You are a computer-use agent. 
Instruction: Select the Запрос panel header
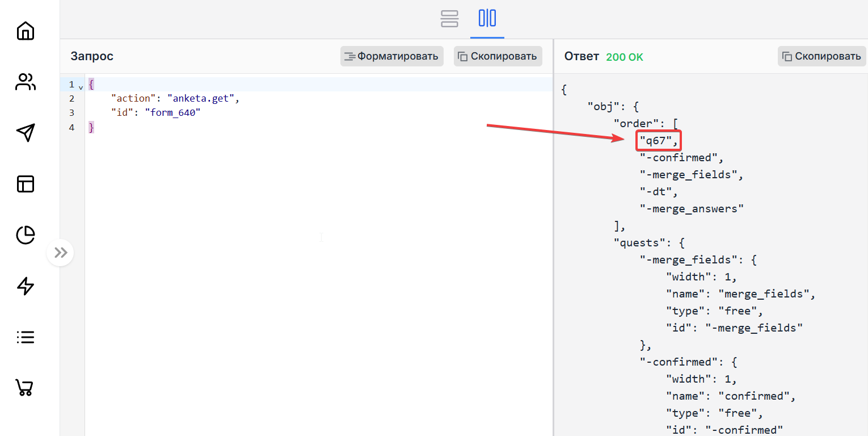tap(92, 56)
